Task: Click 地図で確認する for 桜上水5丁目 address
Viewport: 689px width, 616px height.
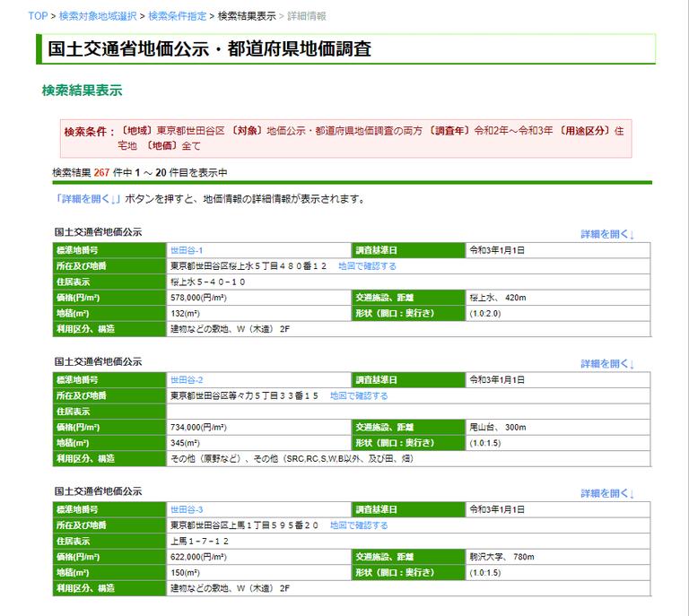Action: coord(367,266)
